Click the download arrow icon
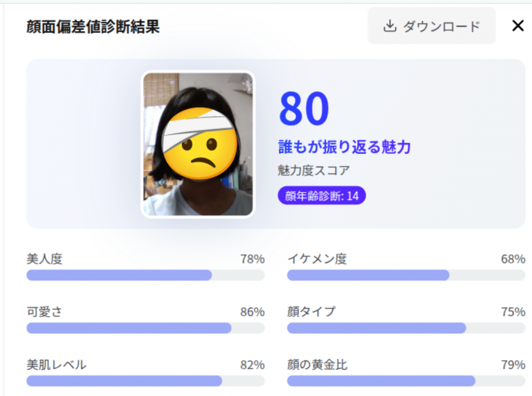 (390, 26)
